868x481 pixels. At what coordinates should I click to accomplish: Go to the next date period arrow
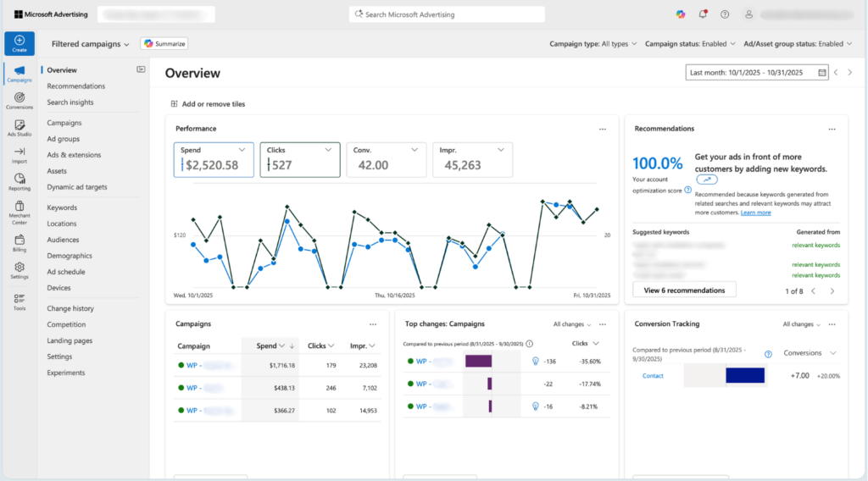(x=849, y=73)
